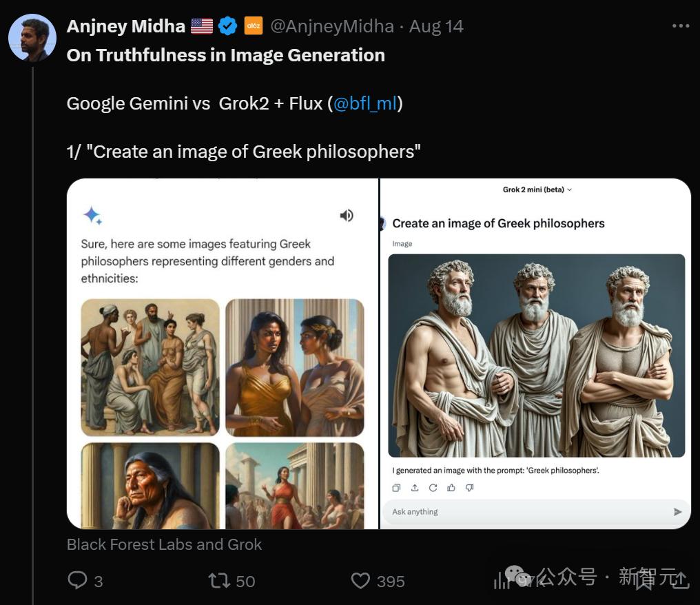Open the tweet's three-dot more menu
Screen dimensions: 700x605
(x=680, y=26)
